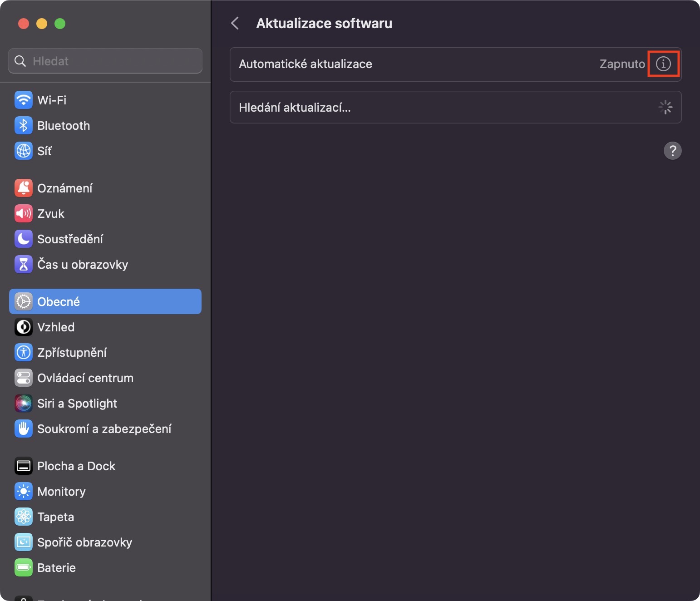Click the Siri a Spotlight icon

tap(23, 403)
